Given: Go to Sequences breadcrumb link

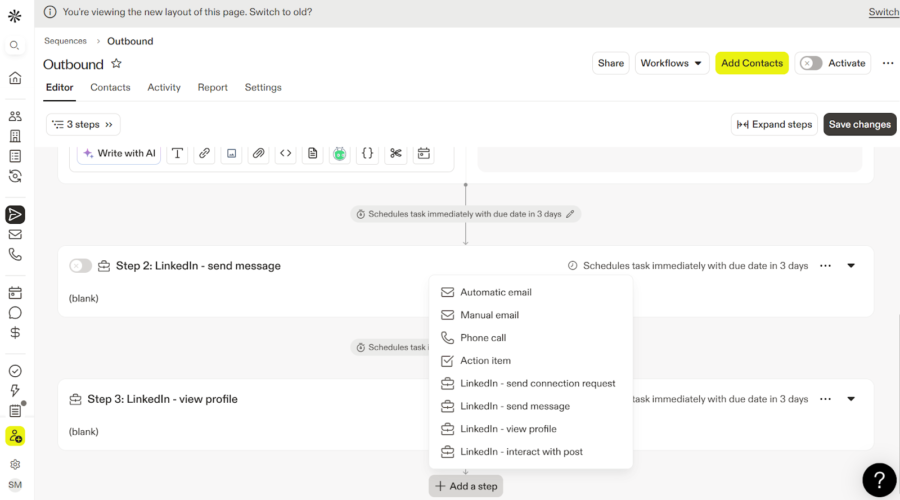Looking at the screenshot, I should [x=65, y=41].
